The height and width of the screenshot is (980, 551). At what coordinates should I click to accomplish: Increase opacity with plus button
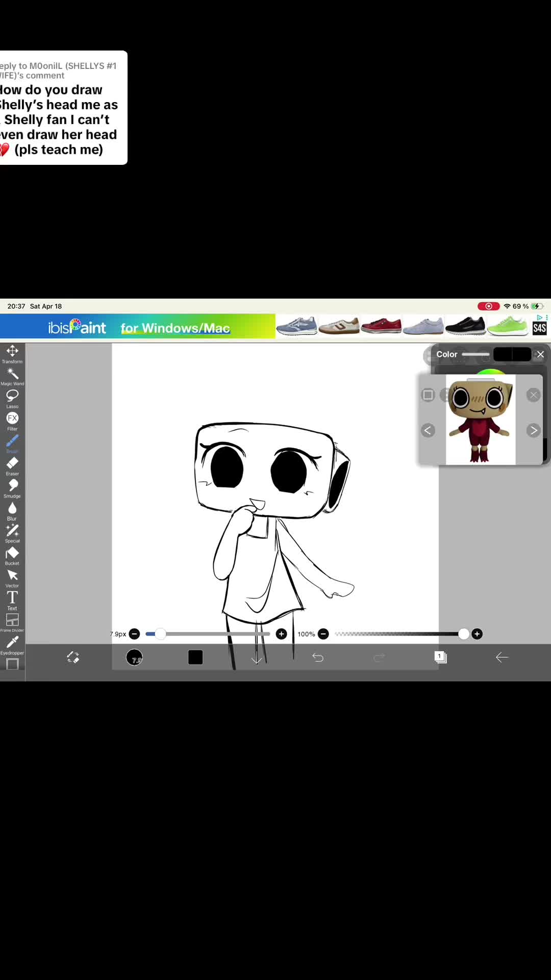pos(477,634)
